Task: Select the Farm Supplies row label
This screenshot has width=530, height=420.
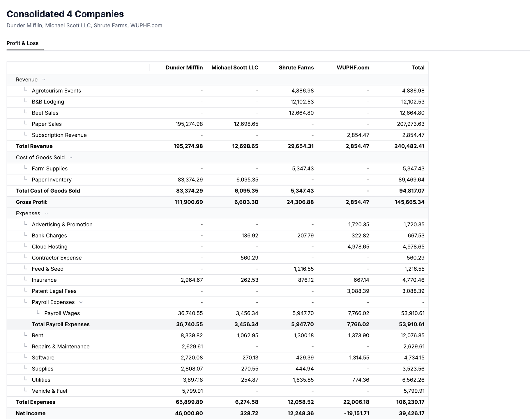Action: pyautogui.click(x=50, y=169)
